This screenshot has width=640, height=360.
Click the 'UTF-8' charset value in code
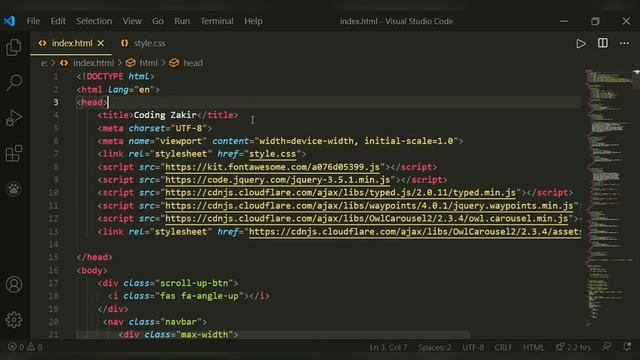pyautogui.click(x=189, y=128)
